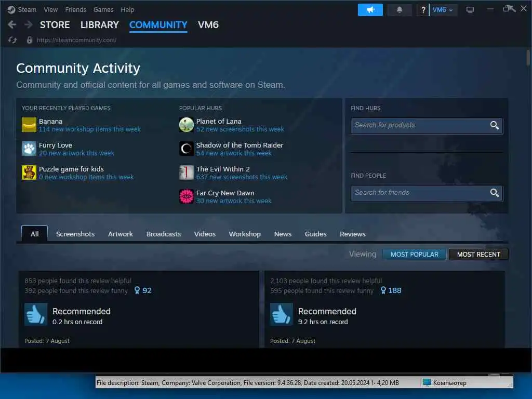This screenshot has width=532, height=399.
Task: Switch to Big Picture mode monitor icon
Action: 470,10
